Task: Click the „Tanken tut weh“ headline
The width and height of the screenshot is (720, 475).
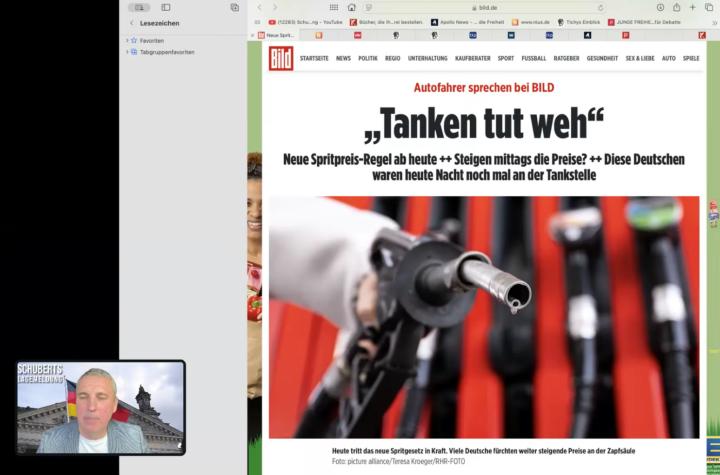Action: pyautogui.click(x=484, y=125)
